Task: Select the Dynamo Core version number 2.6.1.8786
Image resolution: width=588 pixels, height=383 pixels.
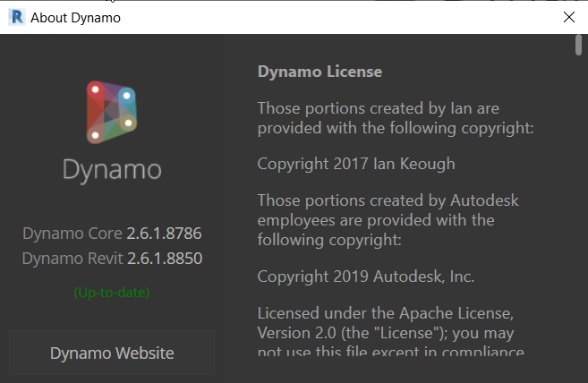Action: (165, 234)
